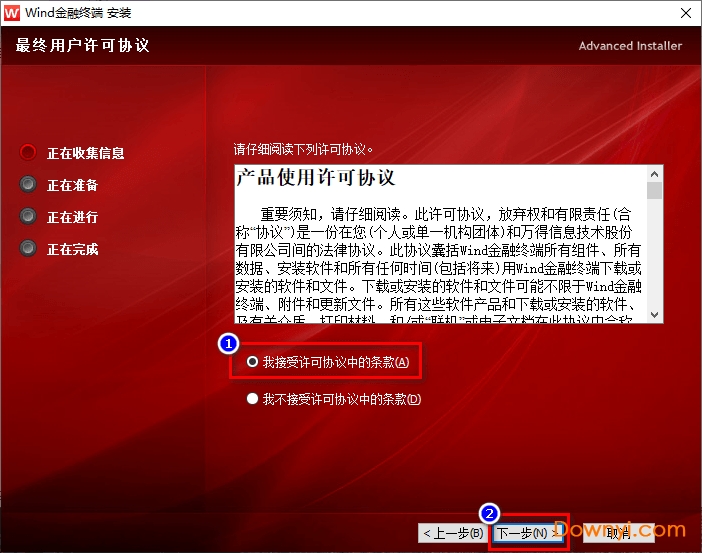This screenshot has height=553, width=702.
Task: Cancel the installation with 取消
Action: 618,533
